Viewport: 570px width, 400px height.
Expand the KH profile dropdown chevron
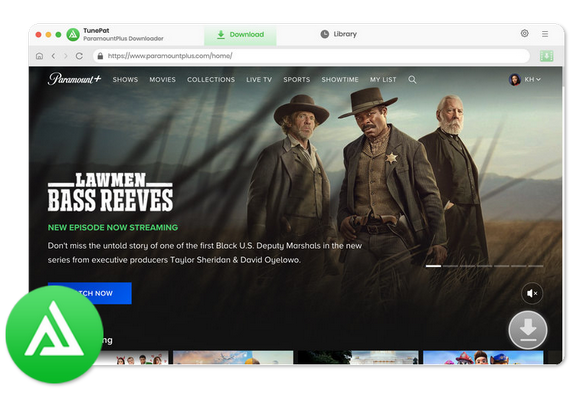[538, 79]
